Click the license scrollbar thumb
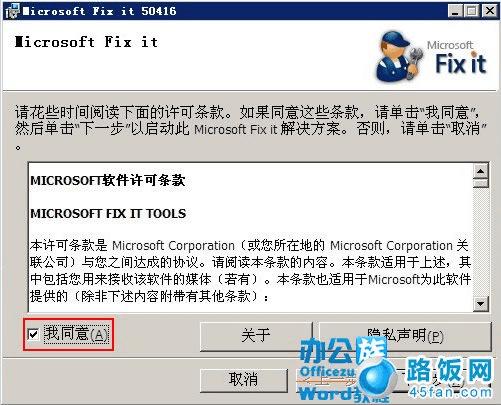The image size is (501, 405). coord(480,183)
